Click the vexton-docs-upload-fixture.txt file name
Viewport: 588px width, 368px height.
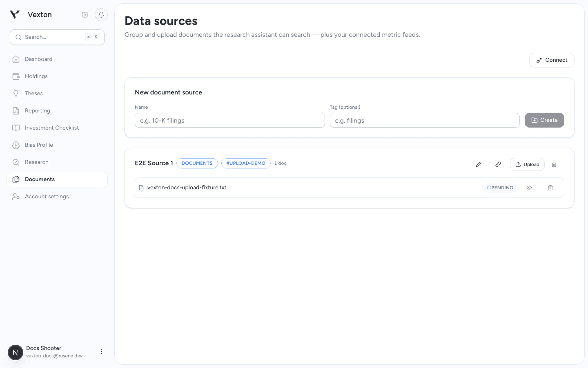tap(187, 188)
